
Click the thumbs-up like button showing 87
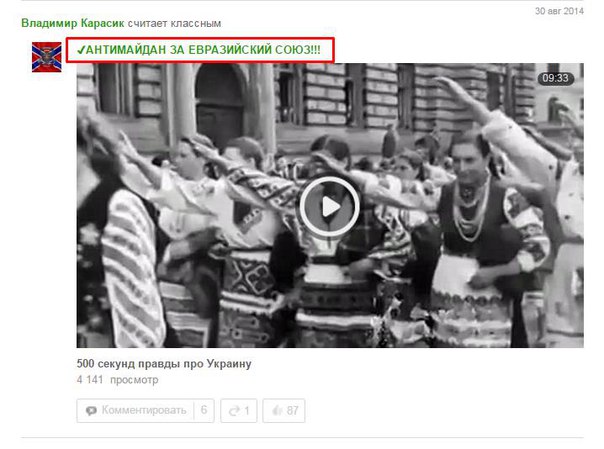click(284, 410)
